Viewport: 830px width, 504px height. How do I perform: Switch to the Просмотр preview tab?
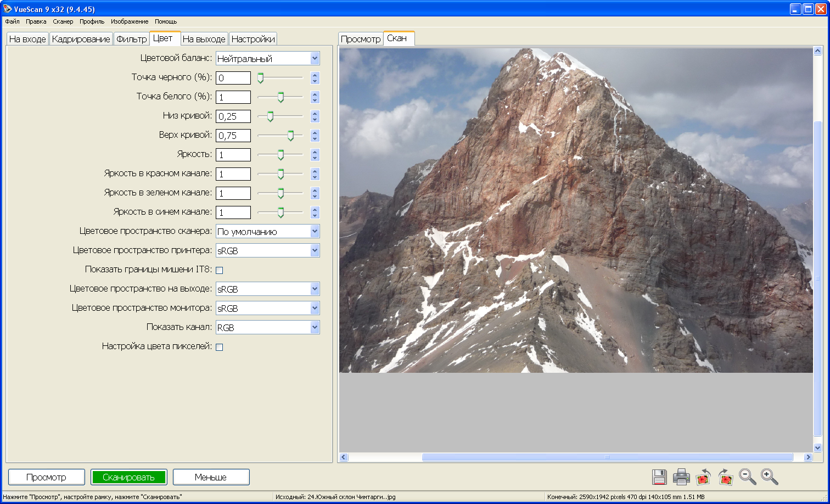click(361, 39)
